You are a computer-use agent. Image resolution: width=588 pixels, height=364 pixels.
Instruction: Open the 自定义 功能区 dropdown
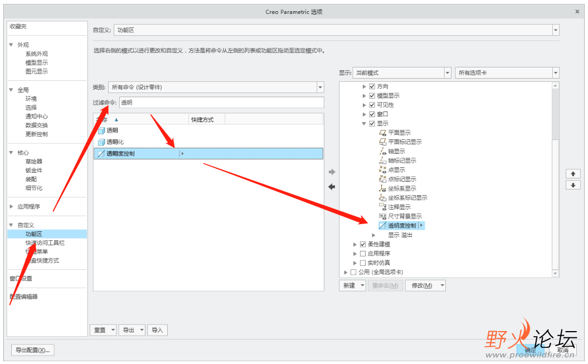(556, 30)
